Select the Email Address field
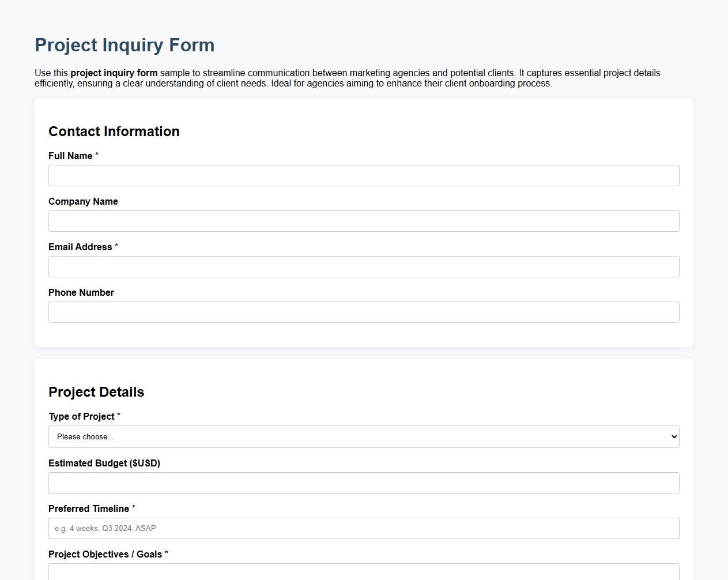The width and height of the screenshot is (728, 580). point(364,266)
